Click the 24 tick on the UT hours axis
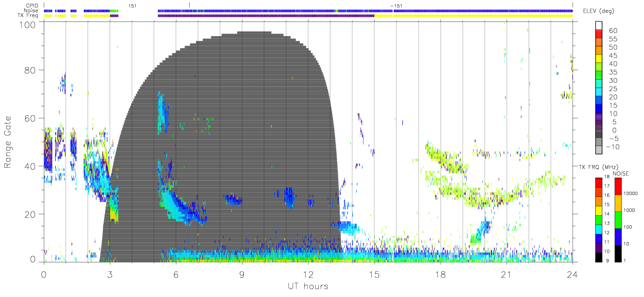Screen dimensions: 644x297 point(572,274)
